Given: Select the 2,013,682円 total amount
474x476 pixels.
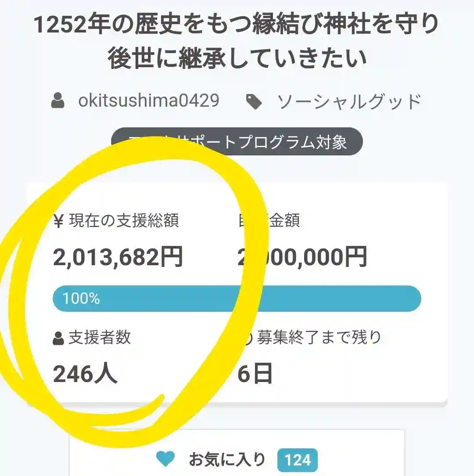Looking at the screenshot, I should [x=118, y=257].
